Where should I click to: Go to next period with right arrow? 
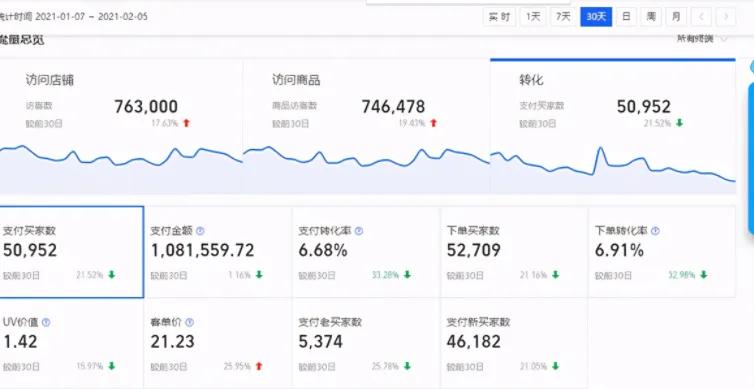726,17
